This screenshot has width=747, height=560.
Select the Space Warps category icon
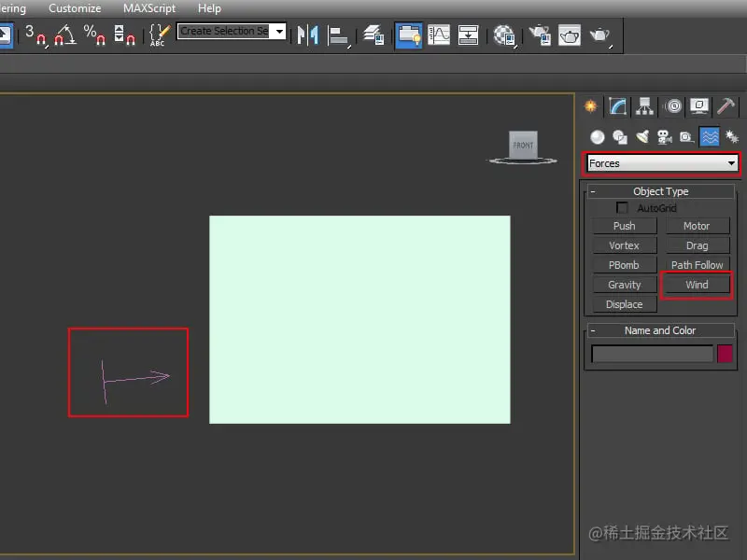710,137
